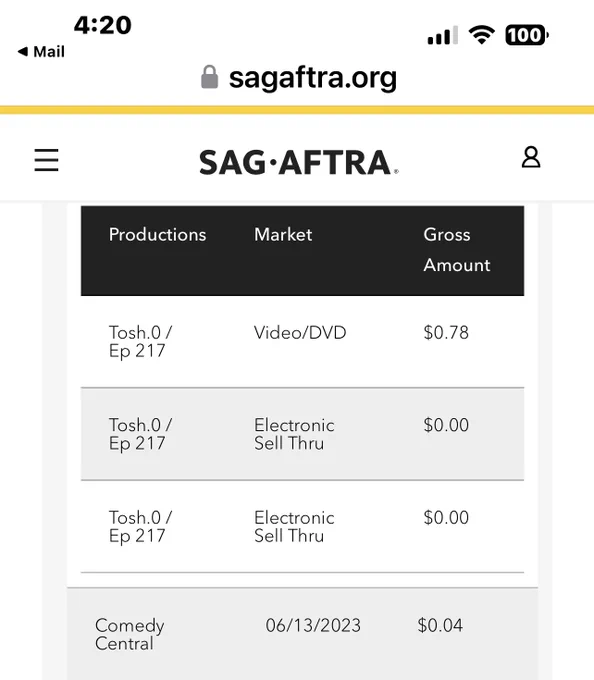The image size is (594, 680).
Task: Tap the Comedy Central payer entry
Action: [130, 634]
